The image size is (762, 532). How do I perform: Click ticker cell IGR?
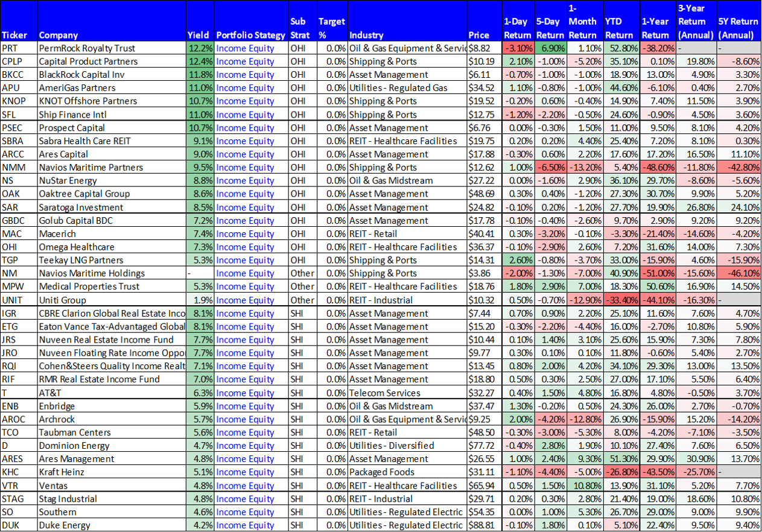19,313
